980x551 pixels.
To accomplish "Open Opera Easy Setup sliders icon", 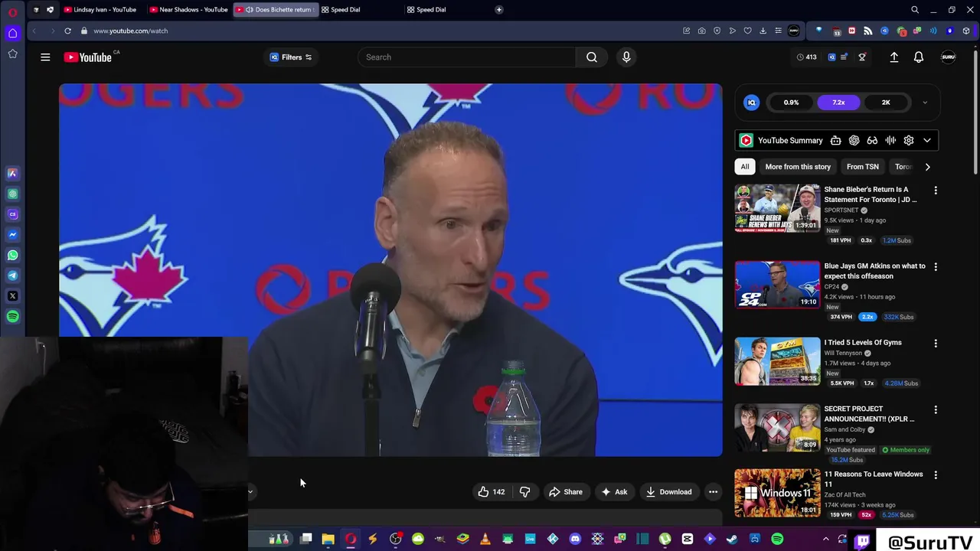I will pos(778,31).
